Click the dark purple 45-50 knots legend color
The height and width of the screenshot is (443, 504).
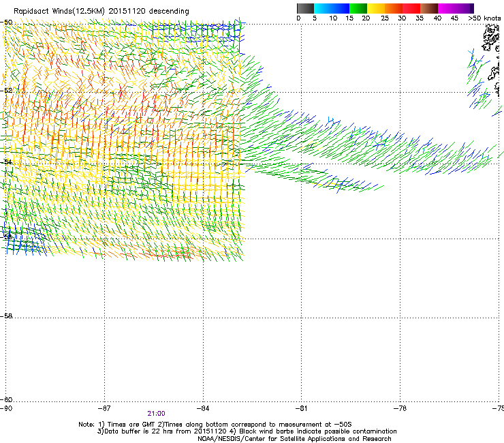pyautogui.click(x=464, y=8)
